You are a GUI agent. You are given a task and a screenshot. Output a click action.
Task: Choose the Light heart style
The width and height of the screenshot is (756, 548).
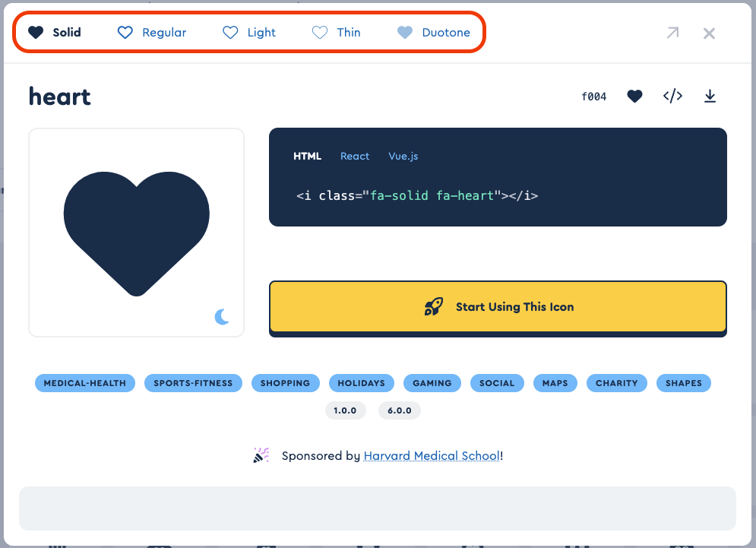point(249,33)
